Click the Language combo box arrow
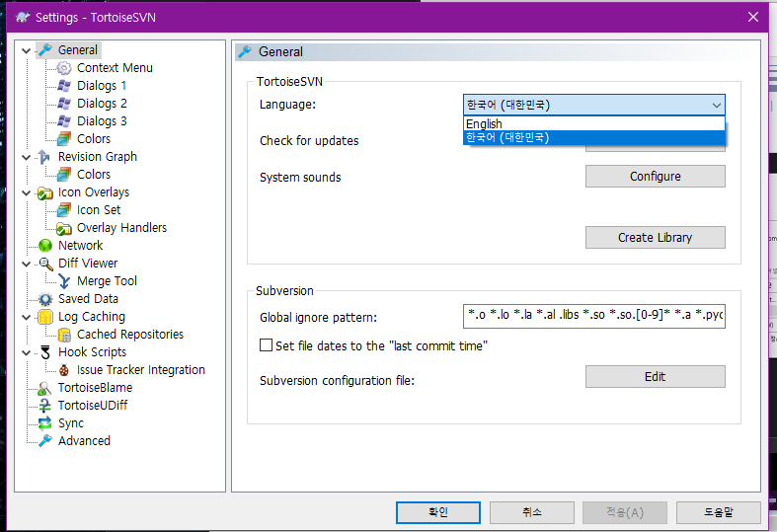Image resolution: width=777 pixels, height=532 pixels. click(x=716, y=105)
